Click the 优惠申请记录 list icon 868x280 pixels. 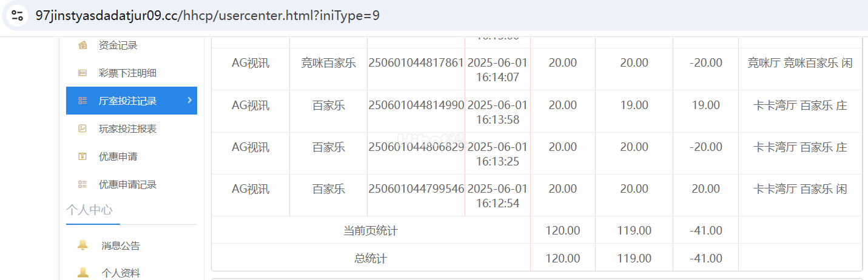point(82,185)
